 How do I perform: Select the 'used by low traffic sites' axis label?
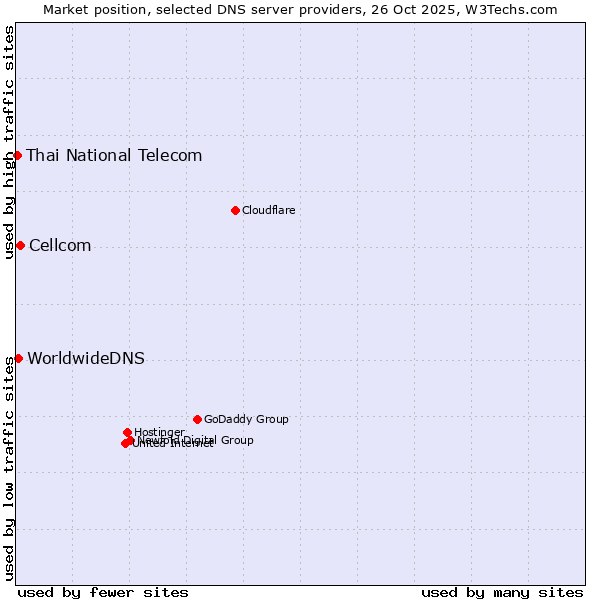click(9, 467)
